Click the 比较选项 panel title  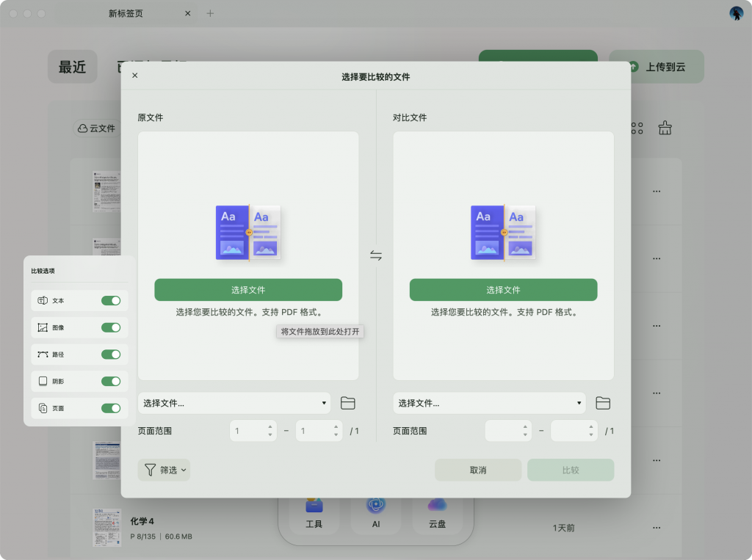point(43,271)
